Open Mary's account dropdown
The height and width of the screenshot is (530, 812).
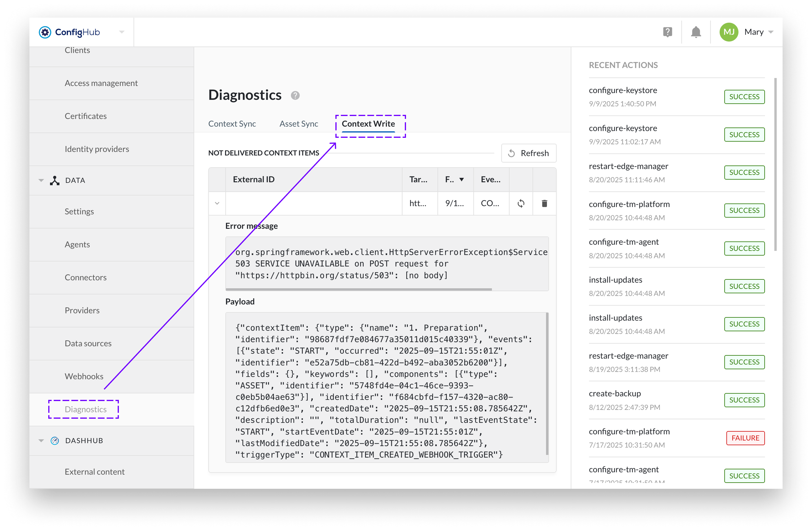tap(771, 32)
